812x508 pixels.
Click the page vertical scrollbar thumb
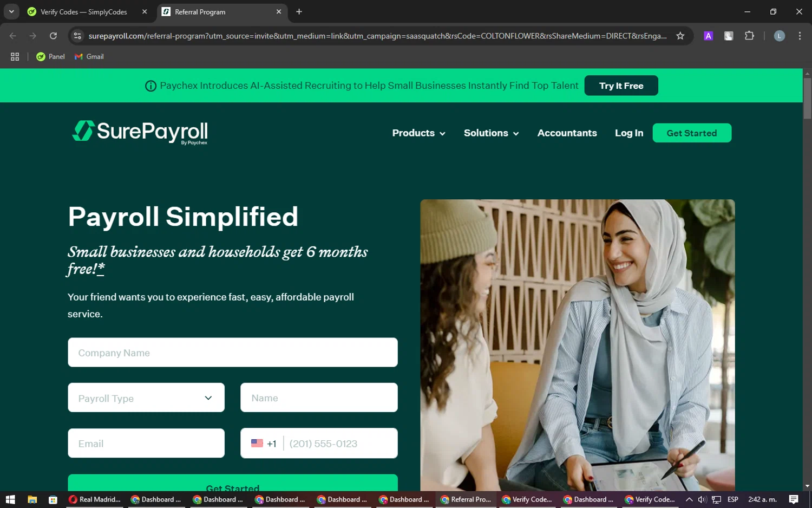(807, 98)
